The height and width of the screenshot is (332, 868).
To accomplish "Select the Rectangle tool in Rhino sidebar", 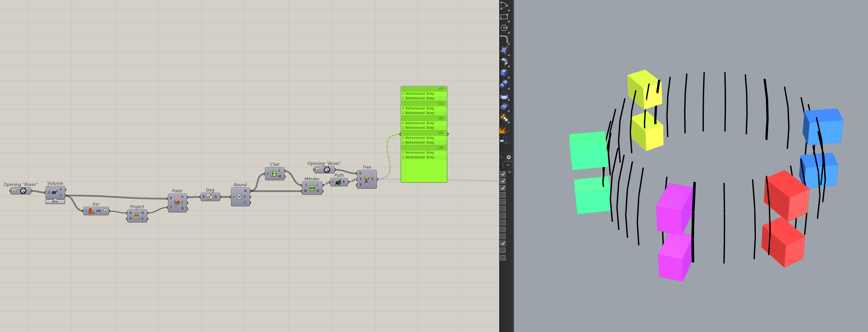I will (504, 17).
